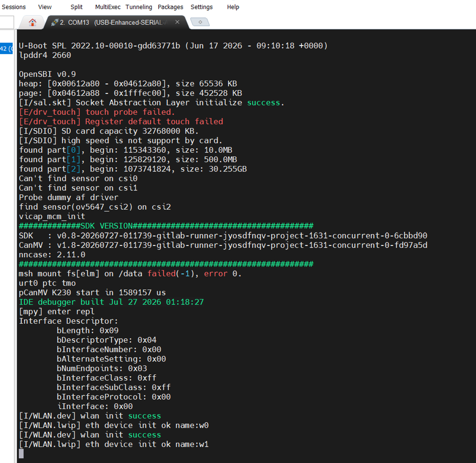Click the "found part[2]" 30.255GB line
Screen dimensions: 476x463
133,169
